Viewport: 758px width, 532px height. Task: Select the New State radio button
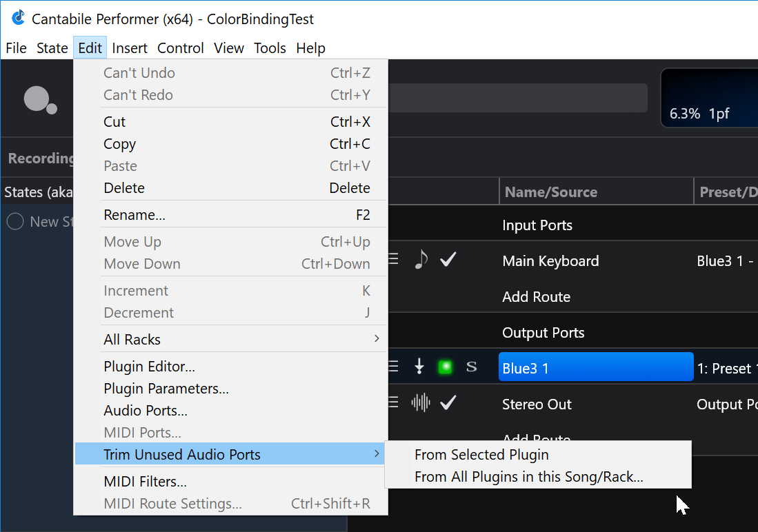(15, 221)
